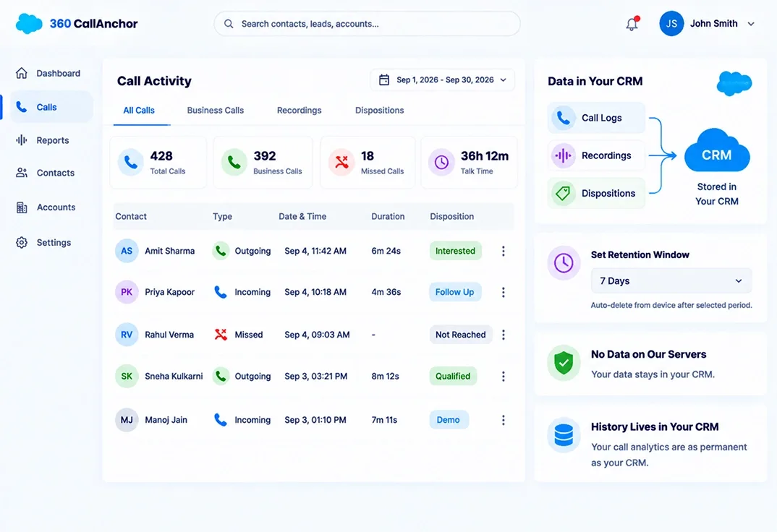The height and width of the screenshot is (532, 777).
Task: Click contact name Sneha Kulkarni
Action: coord(174,376)
